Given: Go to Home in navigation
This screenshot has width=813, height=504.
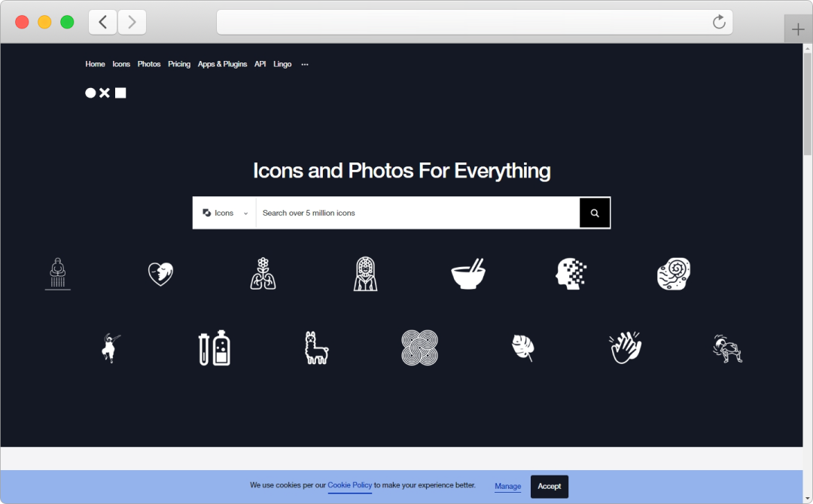Looking at the screenshot, I should click(x=95, y=64).
